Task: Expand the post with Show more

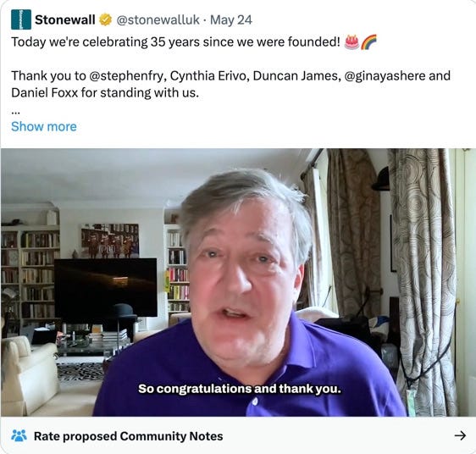Action: tap(44, 127)
